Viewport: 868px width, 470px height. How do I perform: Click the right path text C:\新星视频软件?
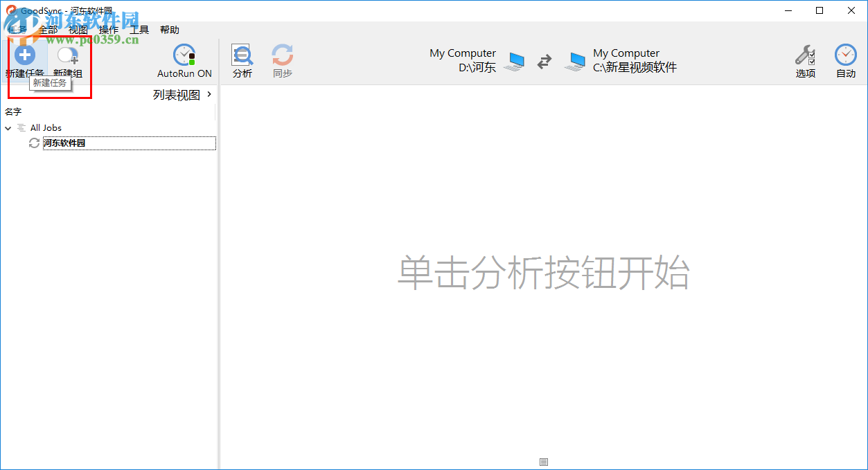click(x=635, y=68)
